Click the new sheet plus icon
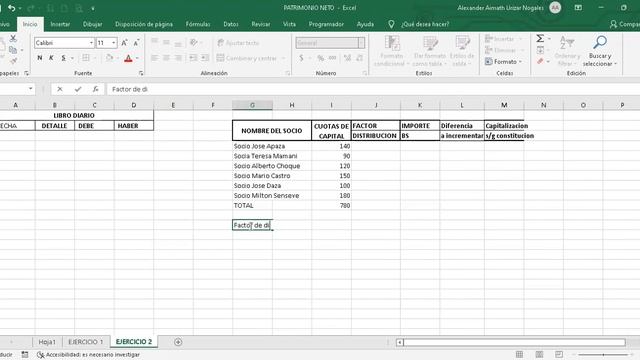 pyautogui.click(x=178, y=342)
